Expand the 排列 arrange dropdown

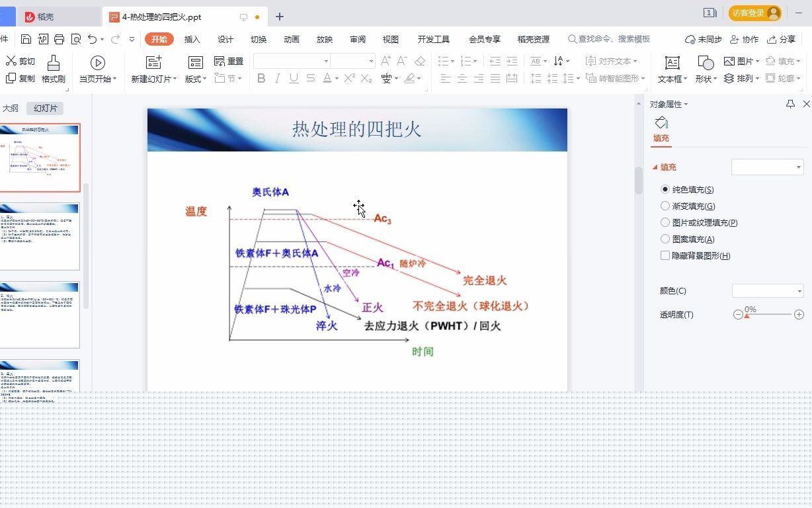pyautogui.click(x=758, y=79)
